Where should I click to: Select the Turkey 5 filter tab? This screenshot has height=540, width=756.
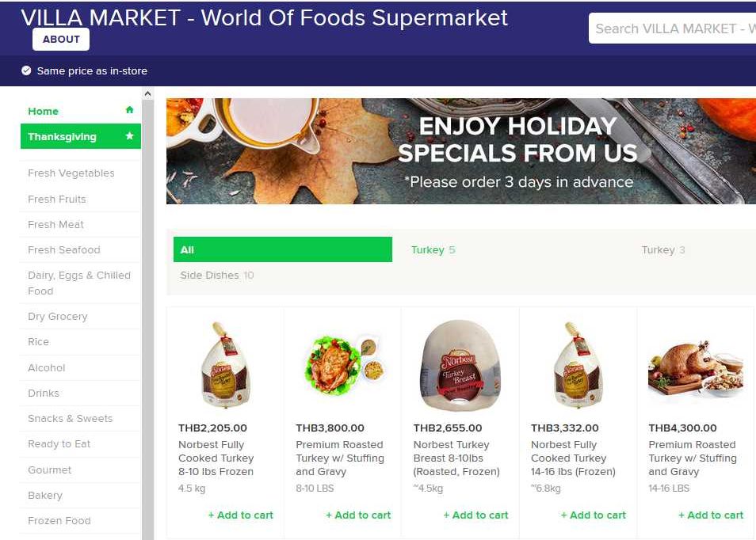point(433,249)
